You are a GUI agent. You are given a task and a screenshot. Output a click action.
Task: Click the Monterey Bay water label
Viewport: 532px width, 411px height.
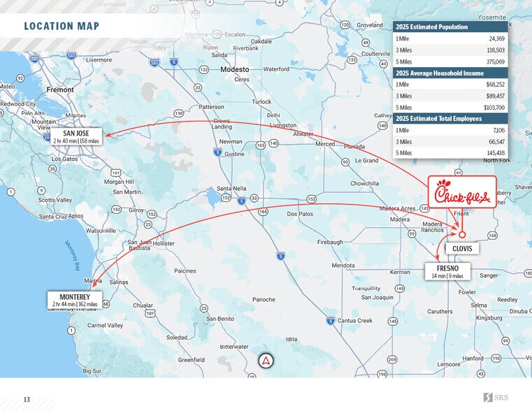click(x=74, y=257)
